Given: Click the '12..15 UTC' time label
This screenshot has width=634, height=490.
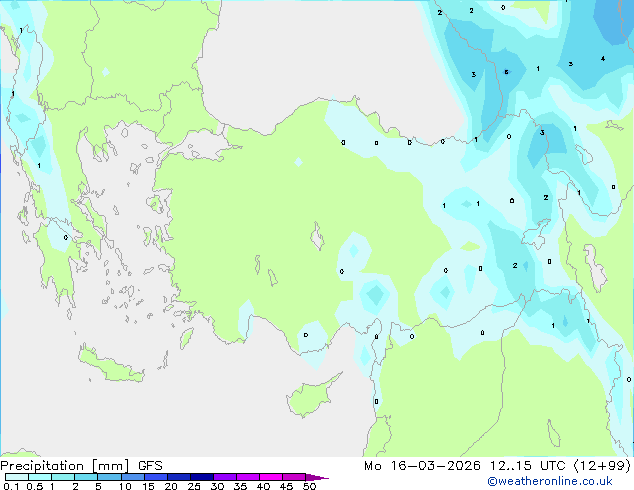Looking at the screenshot, I should [527, 466].
